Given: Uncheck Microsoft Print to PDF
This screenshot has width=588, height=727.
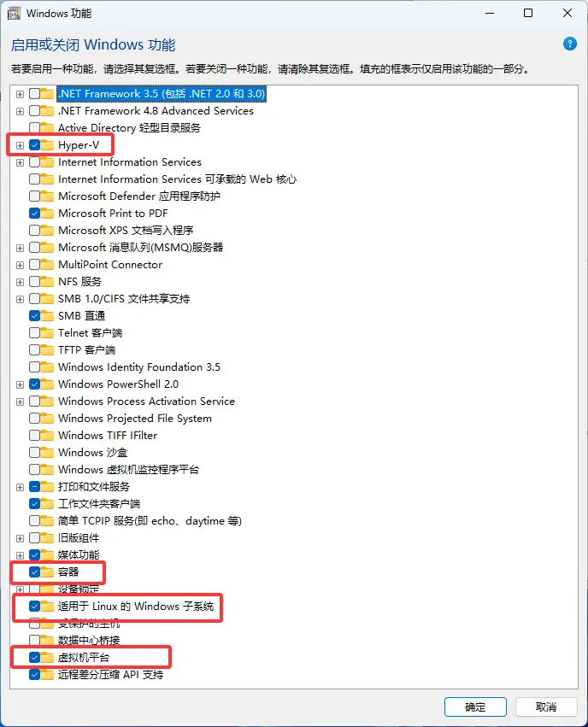Looking at the screenshot, I should pyautogui.click(x=34, y=213).
